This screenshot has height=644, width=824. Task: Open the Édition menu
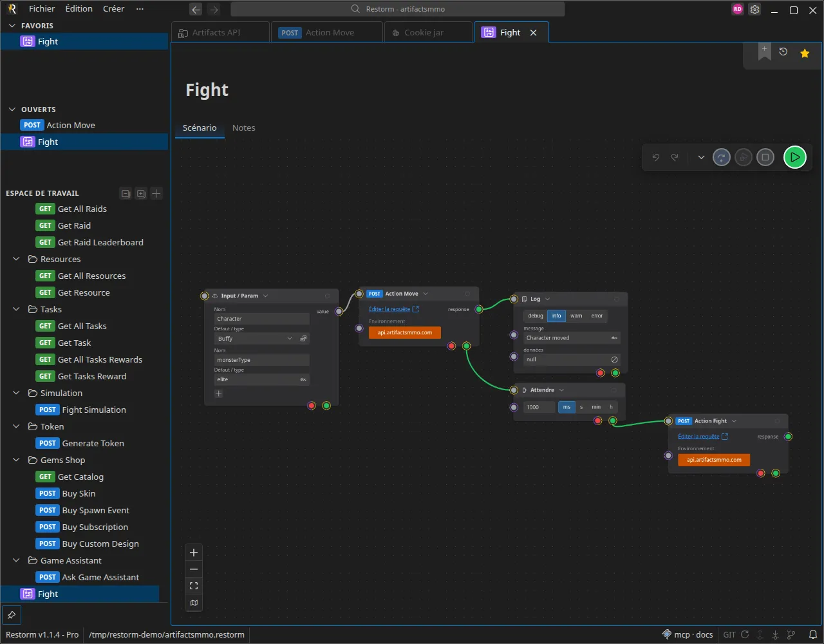[79, 9]
